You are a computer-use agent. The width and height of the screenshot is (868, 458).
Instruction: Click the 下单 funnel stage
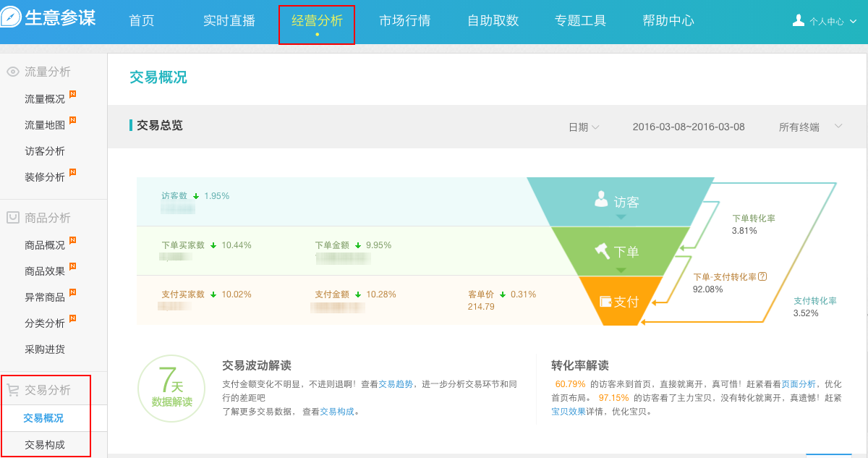pyautogui.click(x=619, y=251)
